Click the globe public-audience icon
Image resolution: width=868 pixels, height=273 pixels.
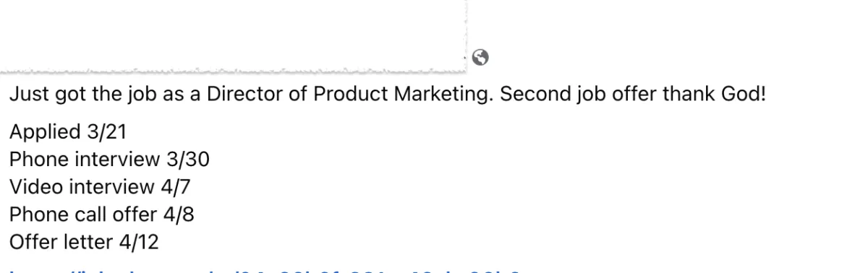click(x=480, y=58)
